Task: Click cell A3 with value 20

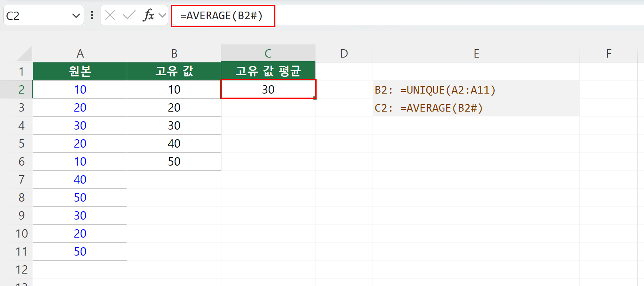Action: coord(80,108)
